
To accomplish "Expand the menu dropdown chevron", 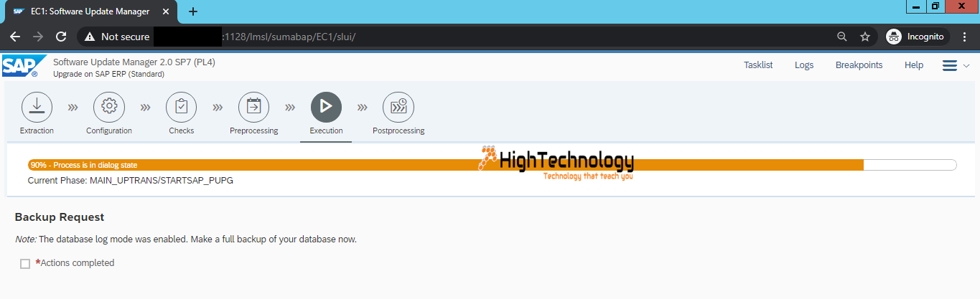I will pos(966,66).
